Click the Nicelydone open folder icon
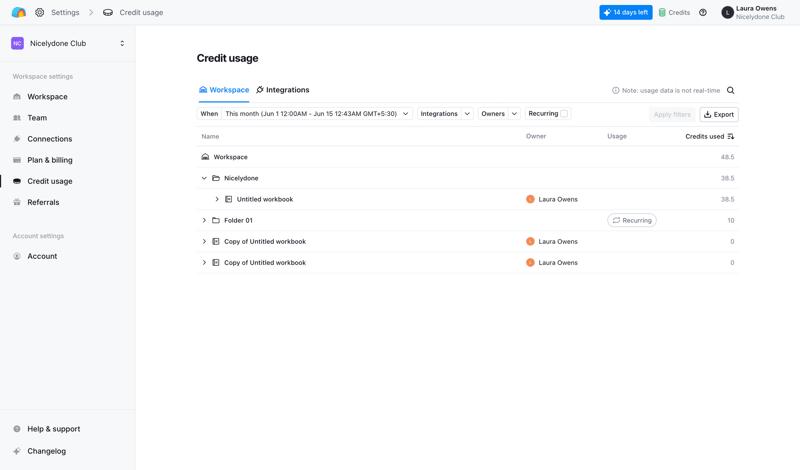Viewport: 800px width, 470px height. coord(216,178)
